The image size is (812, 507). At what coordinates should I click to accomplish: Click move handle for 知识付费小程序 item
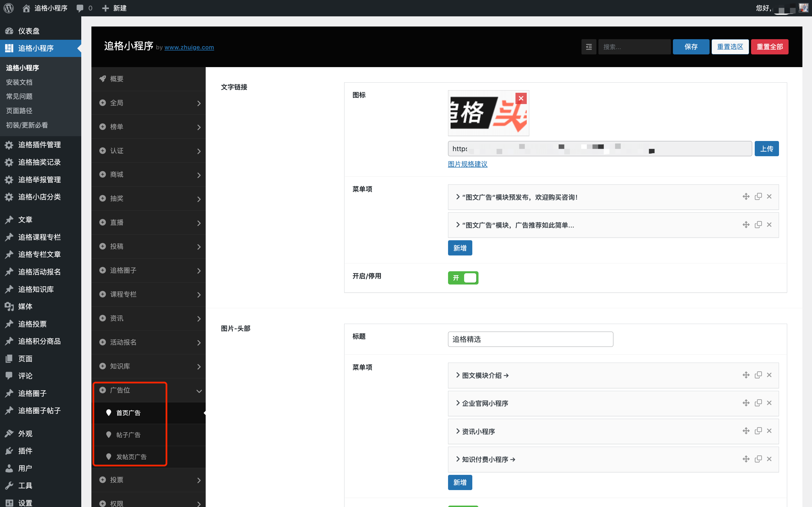746,459
